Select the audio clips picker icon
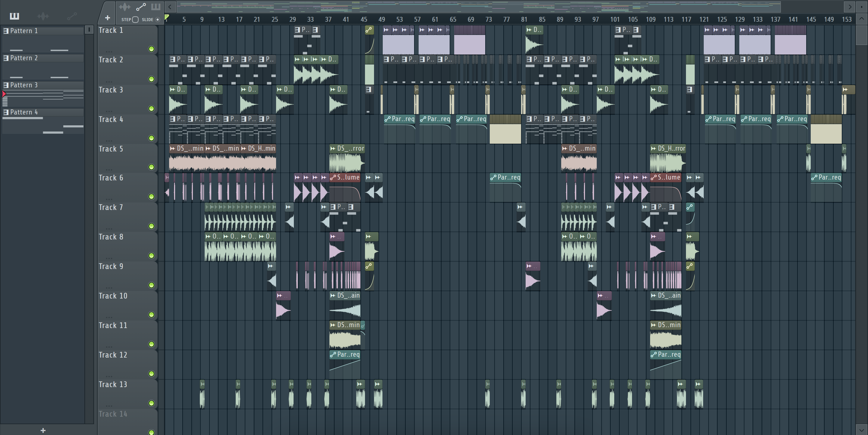The image size is (868, 435). click(43, 16)
